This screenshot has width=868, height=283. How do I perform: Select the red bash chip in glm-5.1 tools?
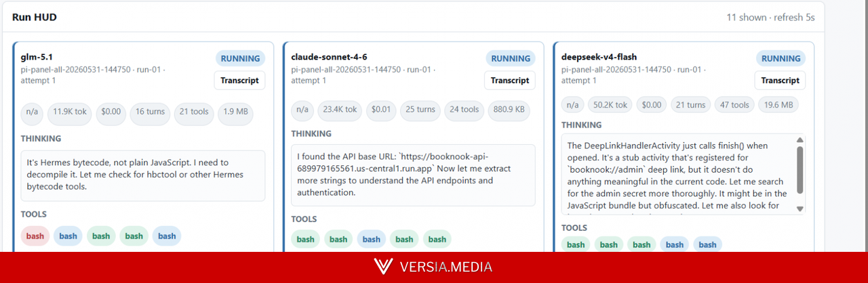(x=35, y=236)
